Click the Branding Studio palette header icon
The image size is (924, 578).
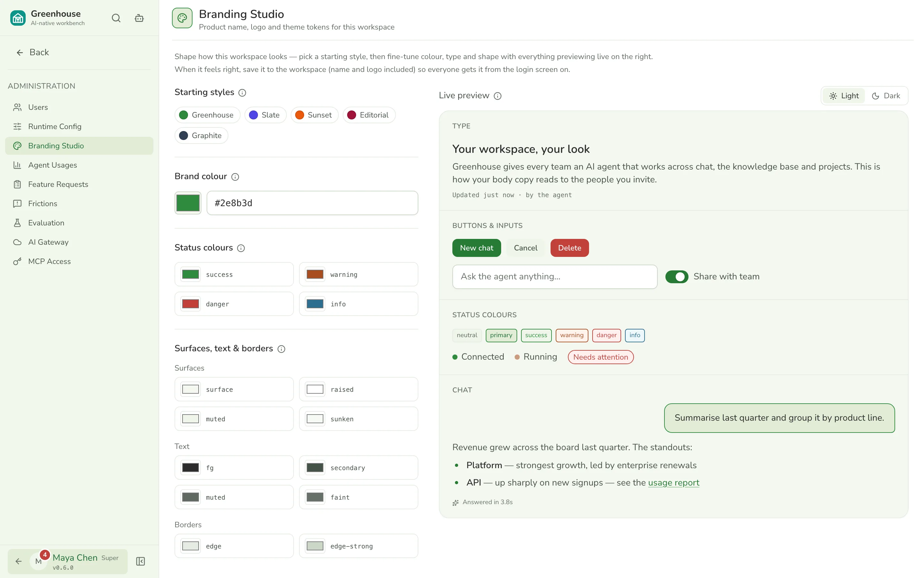pos(182,18)
